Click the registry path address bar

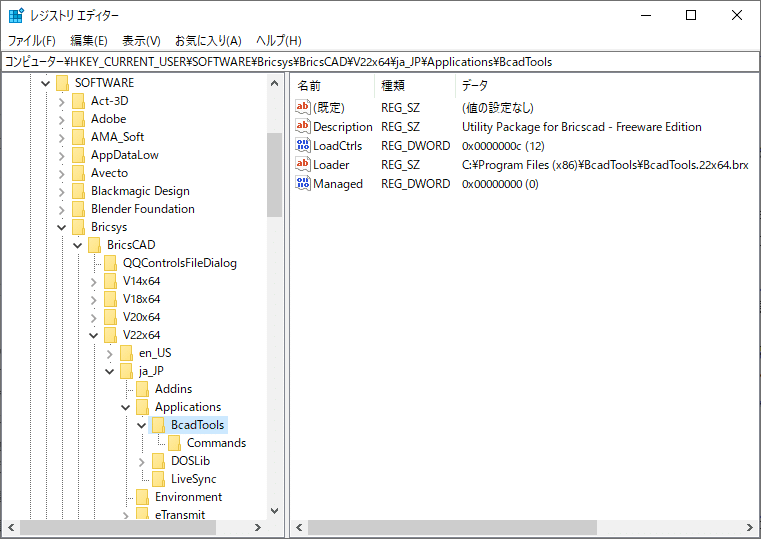coord(380,62)
